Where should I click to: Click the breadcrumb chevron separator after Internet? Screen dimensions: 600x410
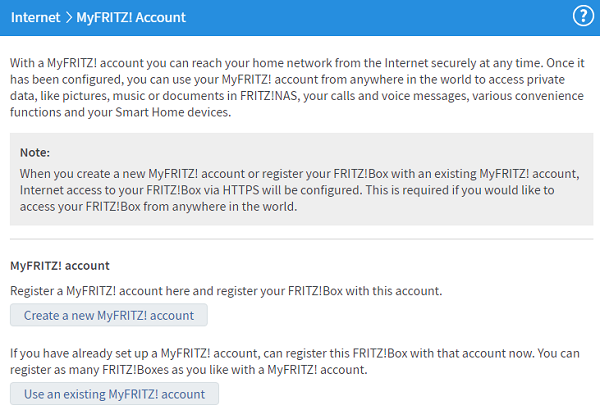click(x=68, y=17)
